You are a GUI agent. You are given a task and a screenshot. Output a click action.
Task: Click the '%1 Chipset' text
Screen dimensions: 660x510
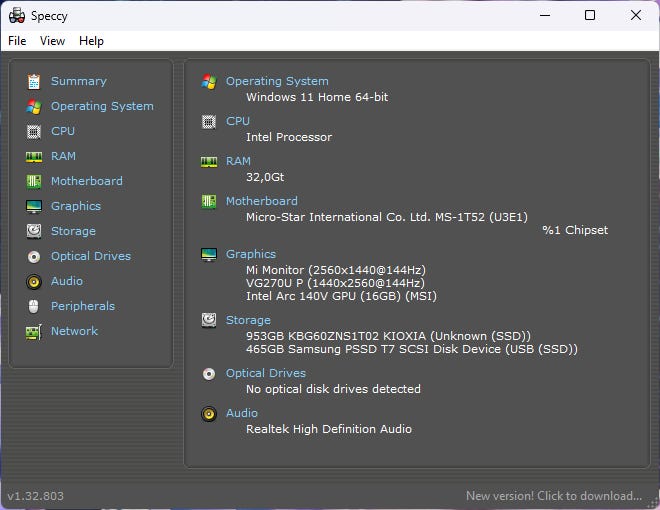[x=575, y=230]
